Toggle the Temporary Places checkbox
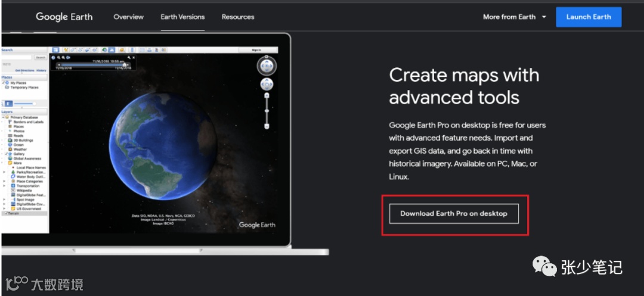This screenshot has width=644, height=296. 4,88
